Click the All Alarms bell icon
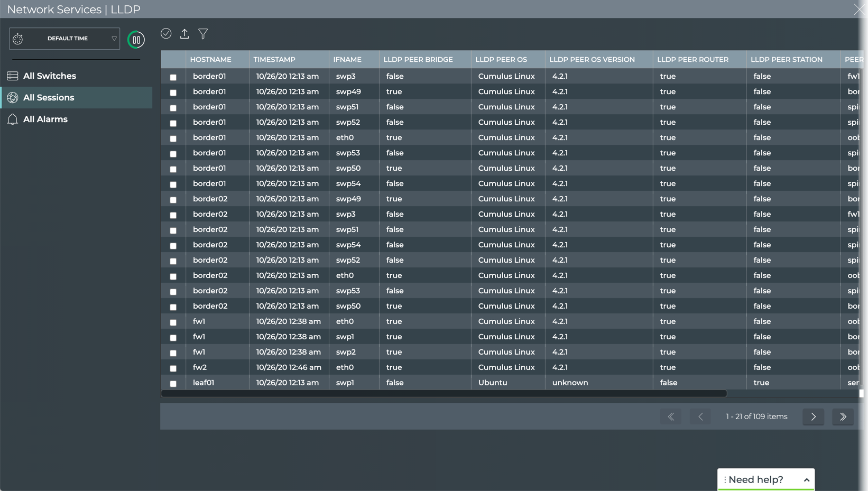This screenshot has width=868, height=491. tap(13, 119)
